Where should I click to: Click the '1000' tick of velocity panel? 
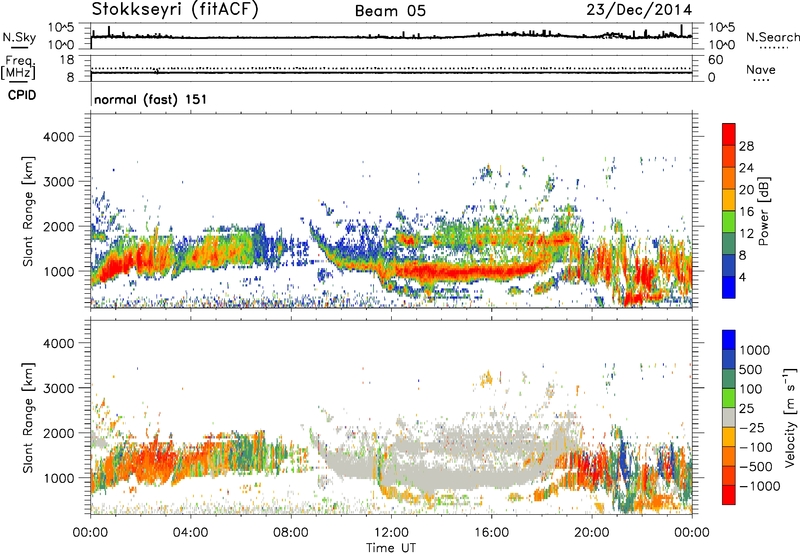click(59, 478)
